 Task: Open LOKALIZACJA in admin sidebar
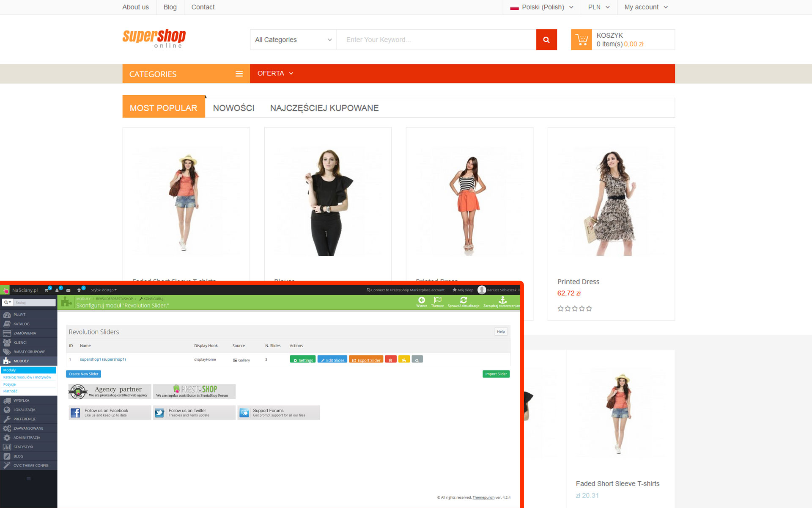(x=28, y=410)
